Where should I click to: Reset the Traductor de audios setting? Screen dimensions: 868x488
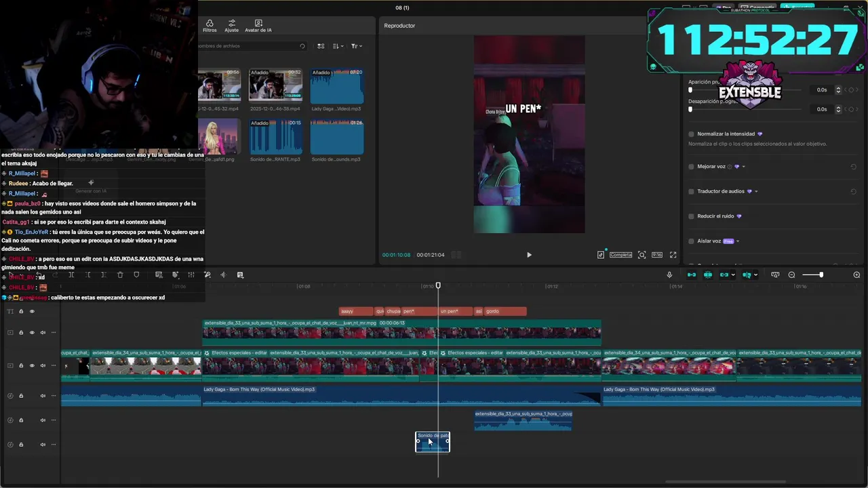[853, 192]
